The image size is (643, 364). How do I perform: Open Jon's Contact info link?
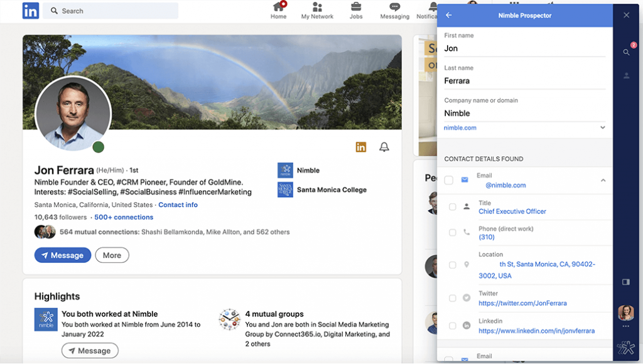click(x=178, y=205)
